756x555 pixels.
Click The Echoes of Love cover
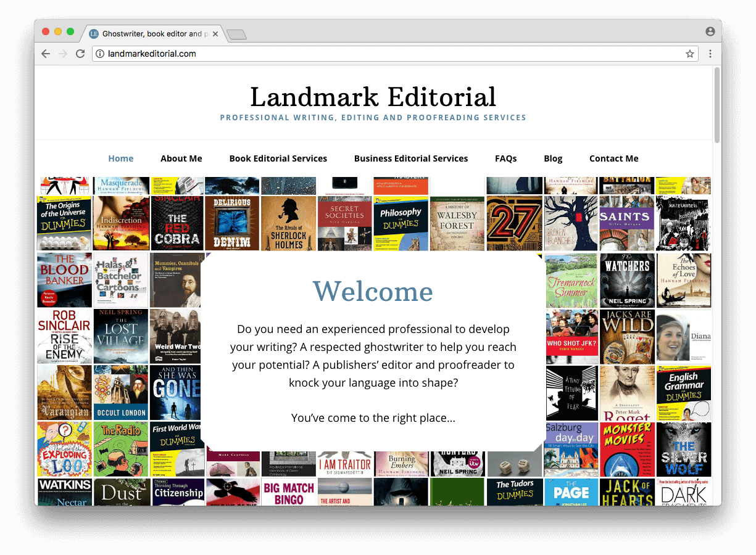[x=684, y=281]
